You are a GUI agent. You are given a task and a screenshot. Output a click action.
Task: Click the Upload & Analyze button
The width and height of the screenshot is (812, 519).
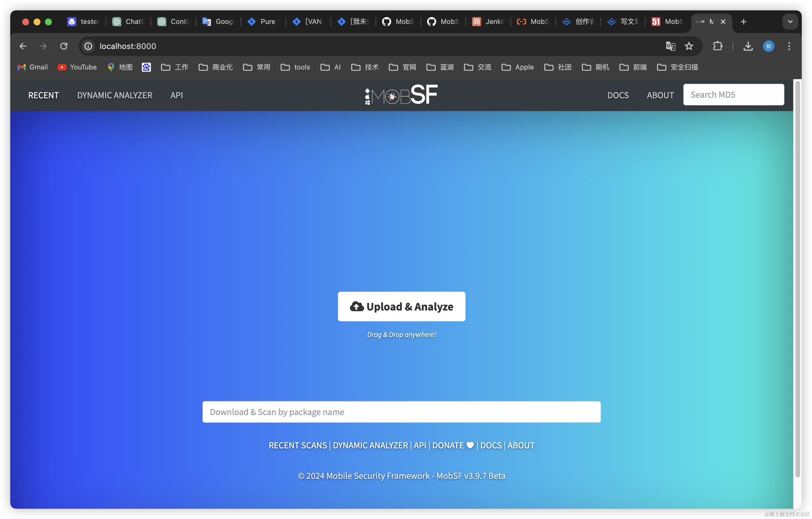pyautogui.click(x=401, y=307)
